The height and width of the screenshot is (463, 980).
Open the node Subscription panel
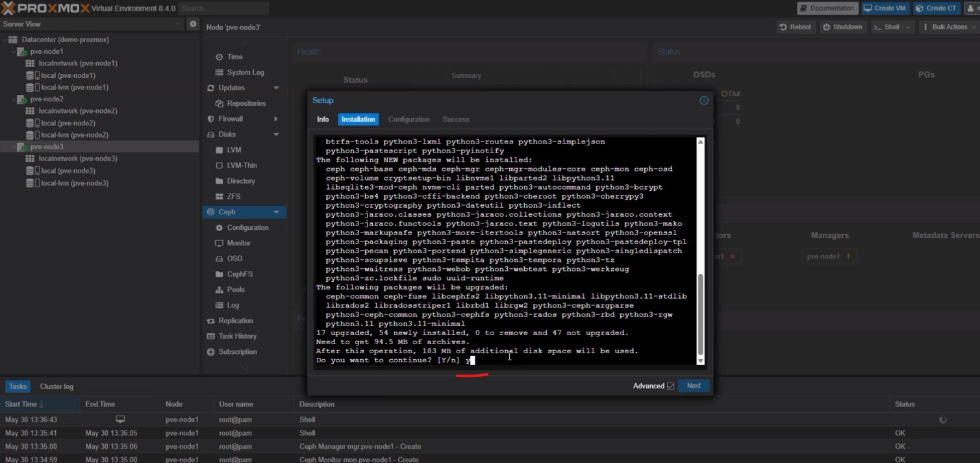(x=239, y=351)
